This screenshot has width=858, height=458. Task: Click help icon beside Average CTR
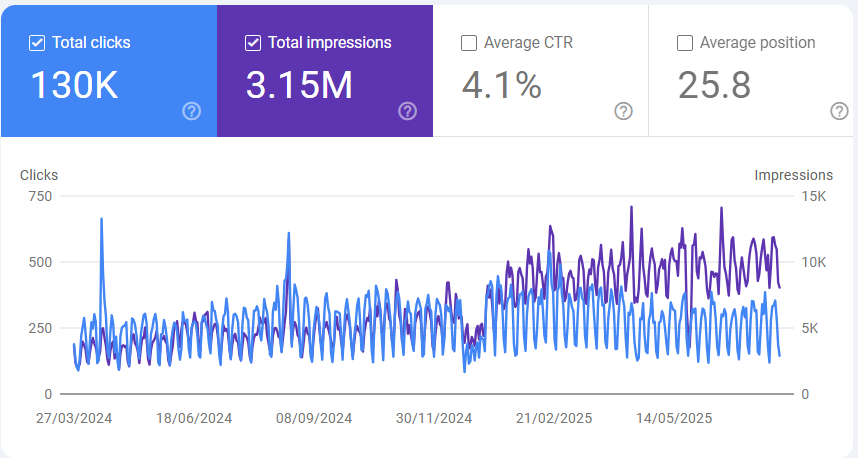[624, 111]
